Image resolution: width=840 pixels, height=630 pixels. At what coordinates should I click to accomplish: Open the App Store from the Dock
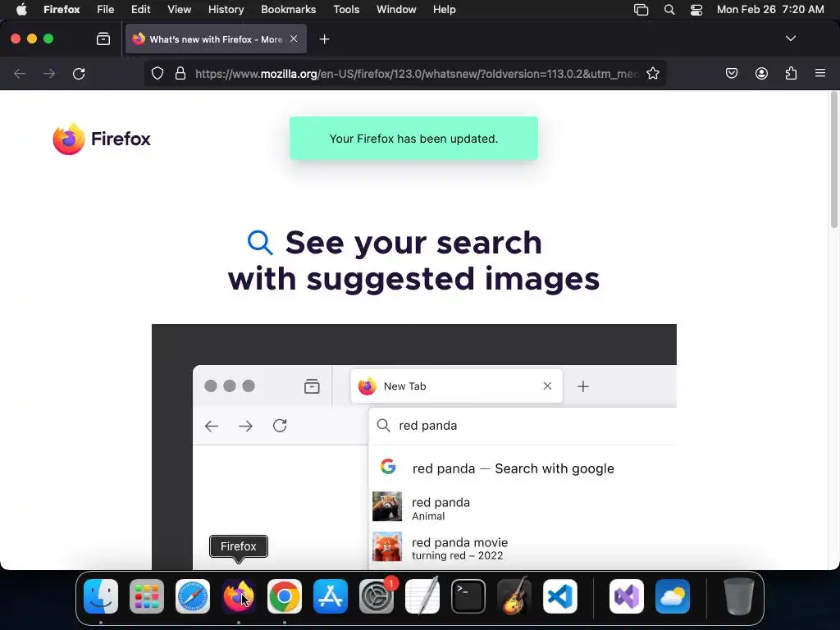click(331, 596)
